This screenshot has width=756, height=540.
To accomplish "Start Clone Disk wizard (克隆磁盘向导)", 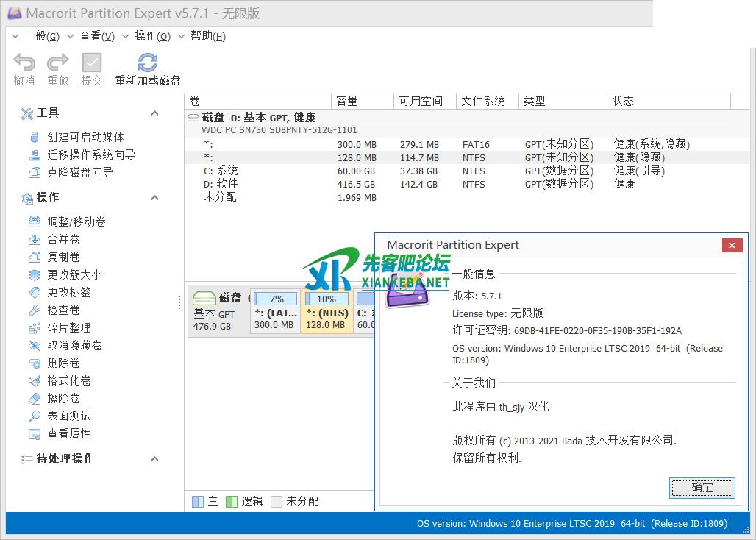I will click(x=80, y=172).
